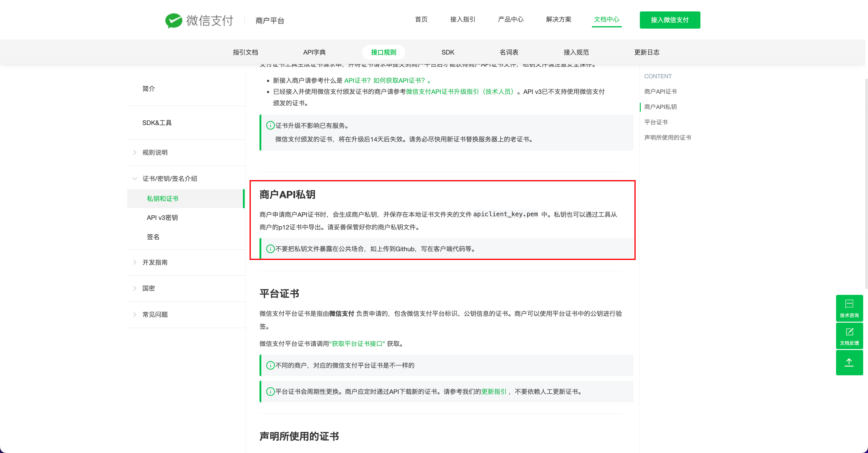Open the 产品中心 top menu item
Screen dimensions: 868x453
(x=511, y=20)
